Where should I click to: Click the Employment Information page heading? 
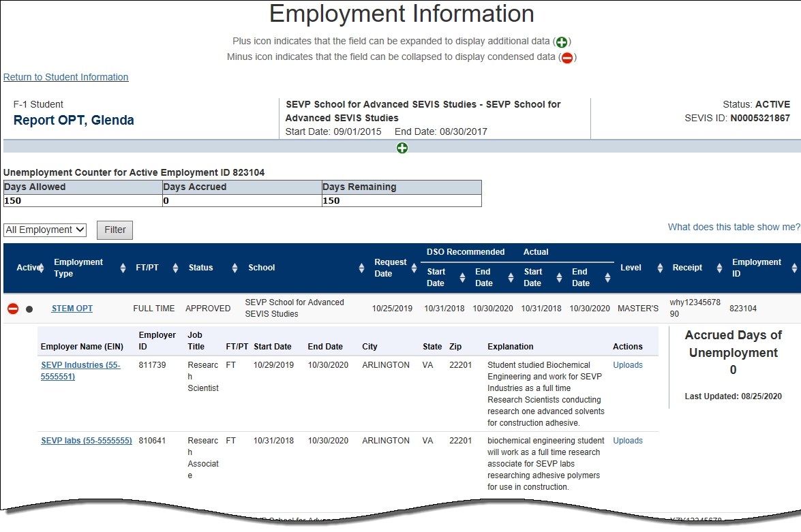point(402,14)
